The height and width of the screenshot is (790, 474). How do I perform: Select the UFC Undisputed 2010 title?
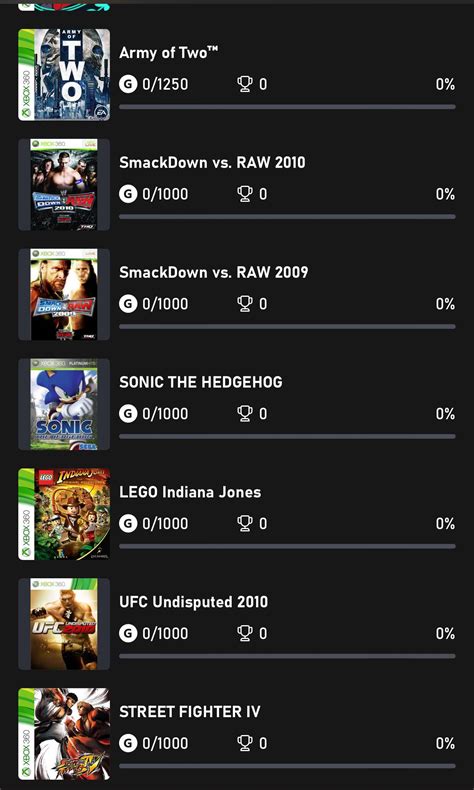click(193, 602)
